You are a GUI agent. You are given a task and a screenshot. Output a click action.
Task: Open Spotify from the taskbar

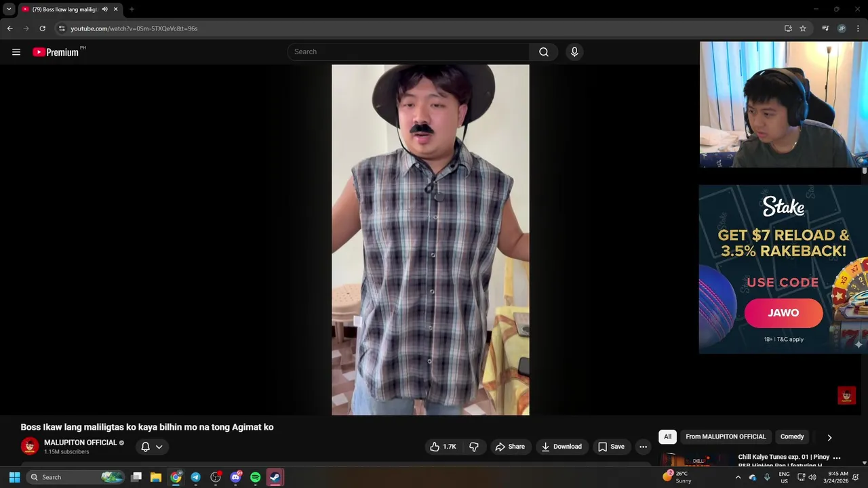(255, 477)
